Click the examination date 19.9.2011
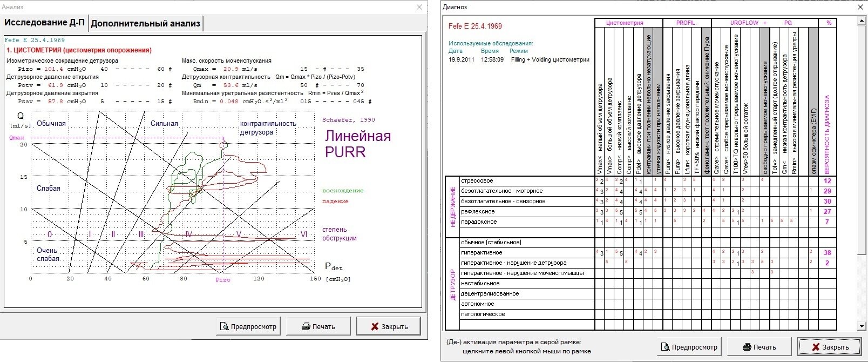The height and width of the screenshot is (362, 868). click(461, 60)
